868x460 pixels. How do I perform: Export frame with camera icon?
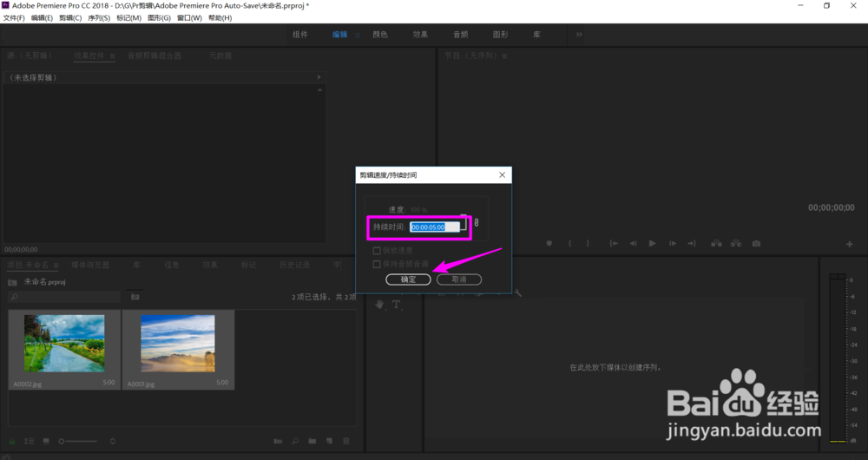point(756,244)
